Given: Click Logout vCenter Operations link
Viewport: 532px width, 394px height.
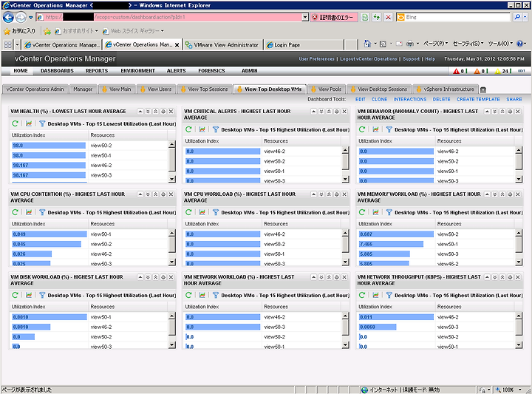Looking at the screenshot, I should (369, 58).
